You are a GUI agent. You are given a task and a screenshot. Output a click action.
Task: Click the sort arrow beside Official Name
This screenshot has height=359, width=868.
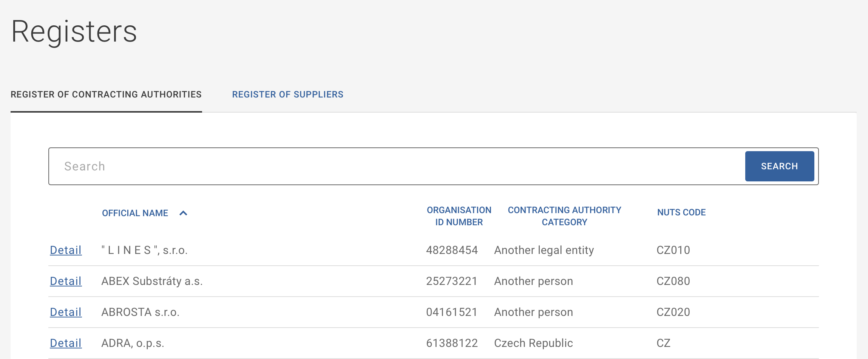click(x=183, y=213)
